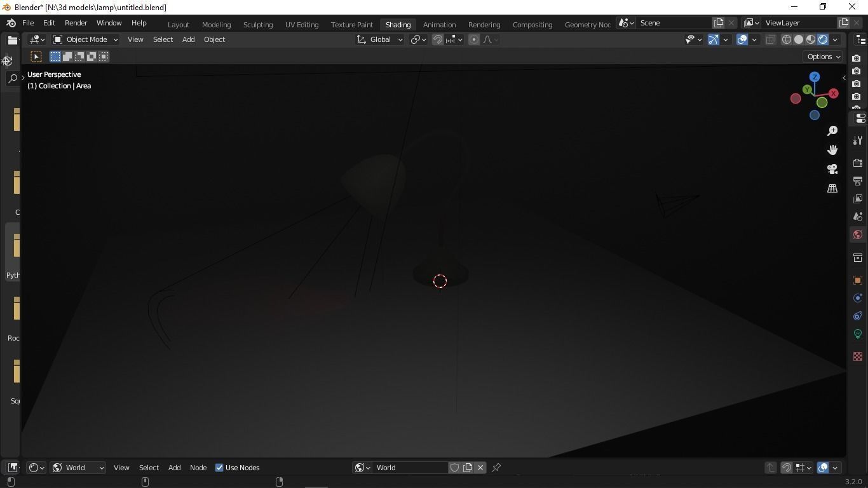Open the Output properties tab
The width and height of the screenshot is (868, 488).
pos(858,181)
